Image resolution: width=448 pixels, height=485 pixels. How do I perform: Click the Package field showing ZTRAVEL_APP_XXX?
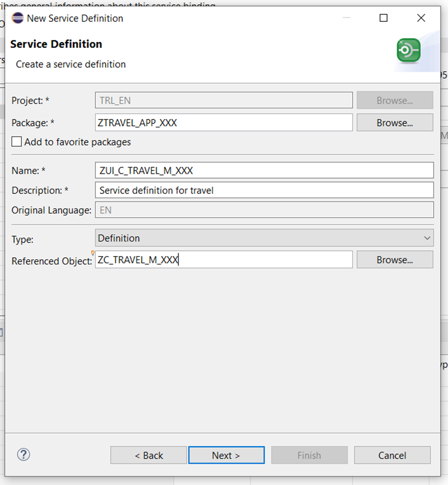pos(223,122)
